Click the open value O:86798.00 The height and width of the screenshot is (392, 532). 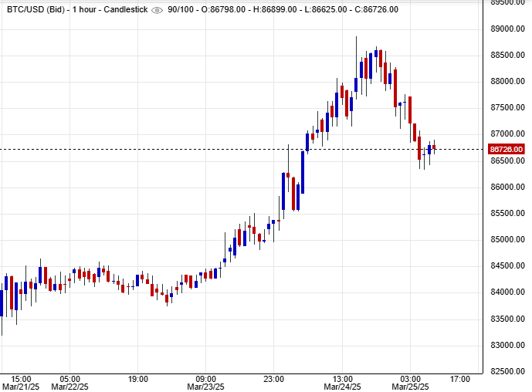tap(225, 9)
